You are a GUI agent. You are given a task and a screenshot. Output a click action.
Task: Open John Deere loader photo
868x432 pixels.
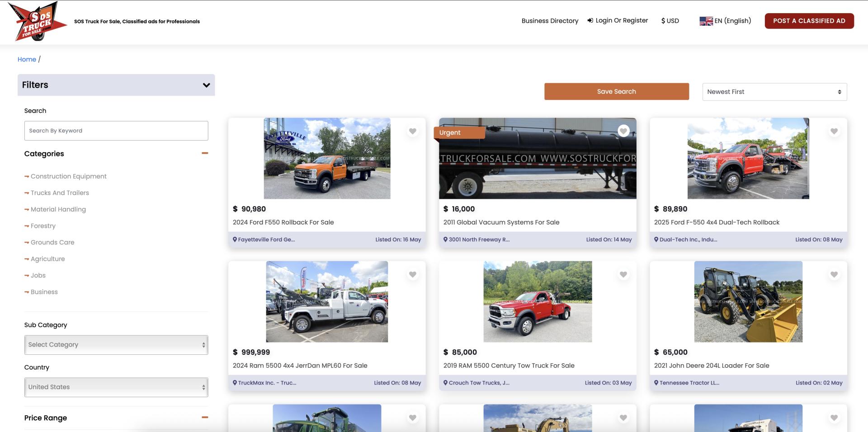click(748, 301)
